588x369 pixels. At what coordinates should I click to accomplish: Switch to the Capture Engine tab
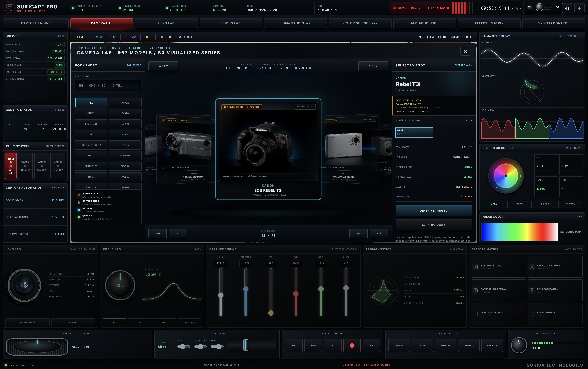(36, 23)
